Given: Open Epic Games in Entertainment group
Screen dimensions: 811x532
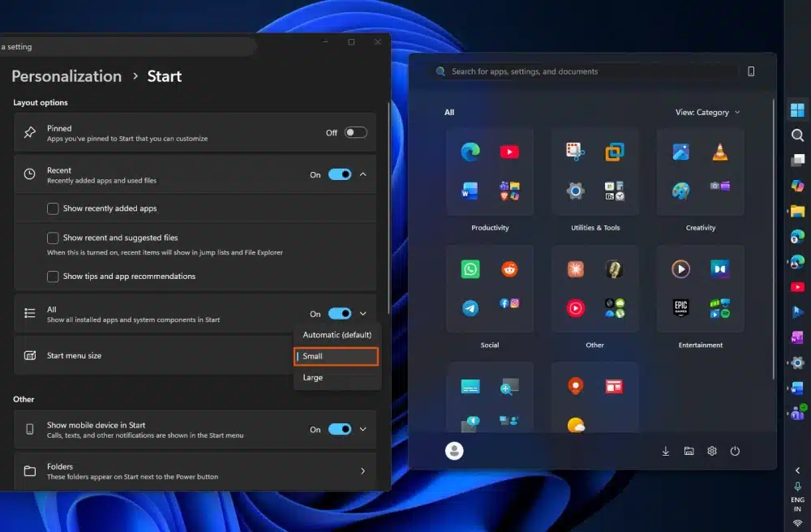Looking at the screenshot, I should point(680,308).
